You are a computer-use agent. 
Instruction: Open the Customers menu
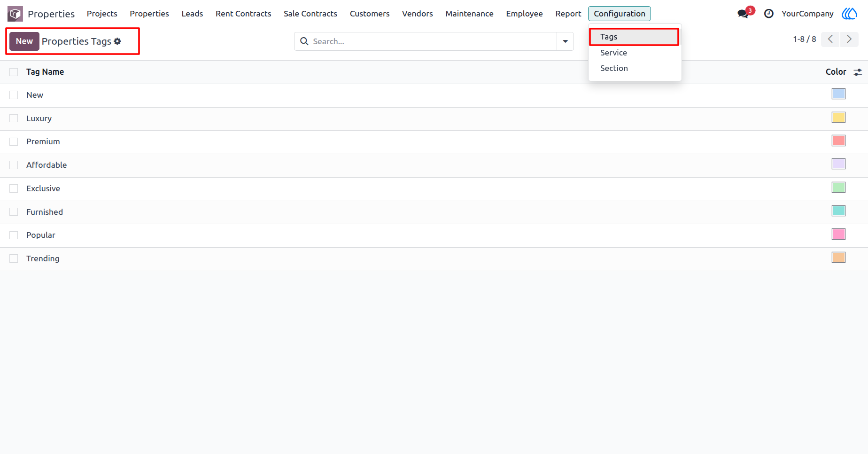370,14
